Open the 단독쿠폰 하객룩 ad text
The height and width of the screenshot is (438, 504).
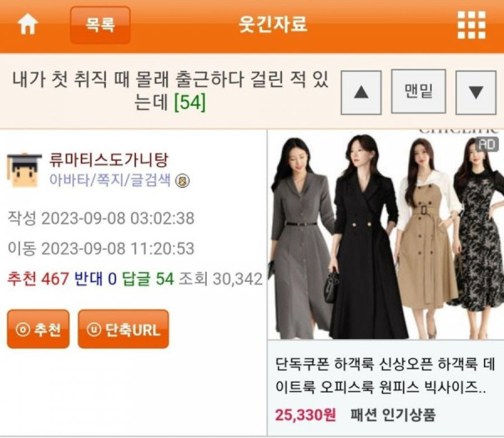pos(385,377)
